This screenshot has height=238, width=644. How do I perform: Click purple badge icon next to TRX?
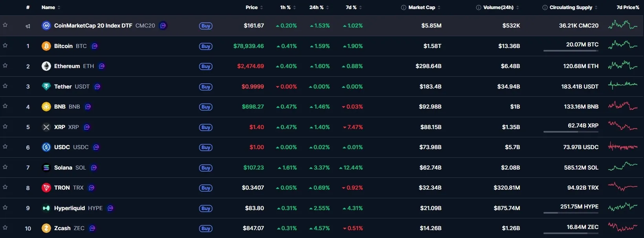coord(91,188)
